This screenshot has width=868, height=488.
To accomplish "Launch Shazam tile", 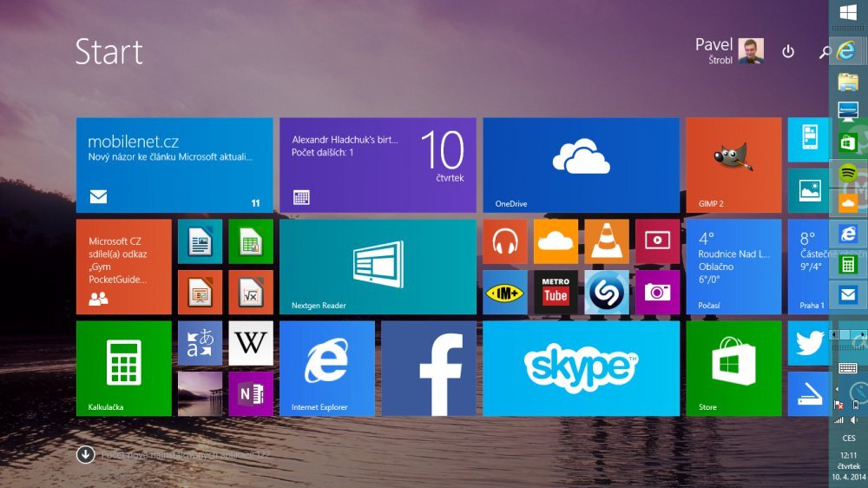I will [x=607, y=292].
